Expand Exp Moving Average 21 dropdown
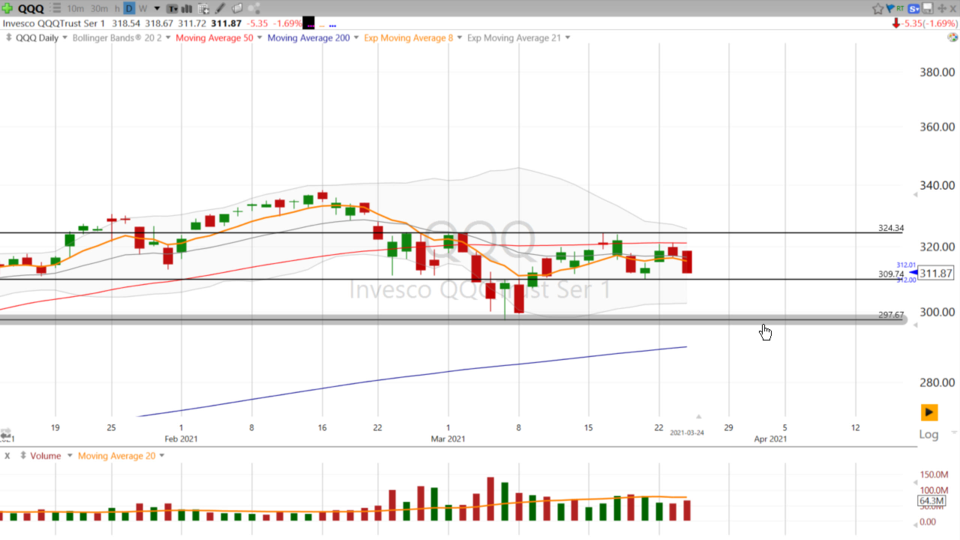Screen dimensions: 960x540 click(568, 37)
